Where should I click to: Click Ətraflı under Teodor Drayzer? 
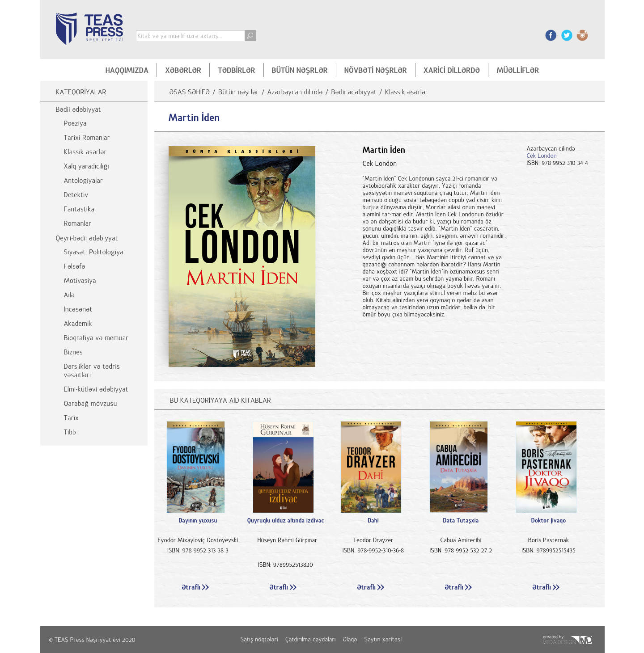pyautogui.click(x=370, y=587)
